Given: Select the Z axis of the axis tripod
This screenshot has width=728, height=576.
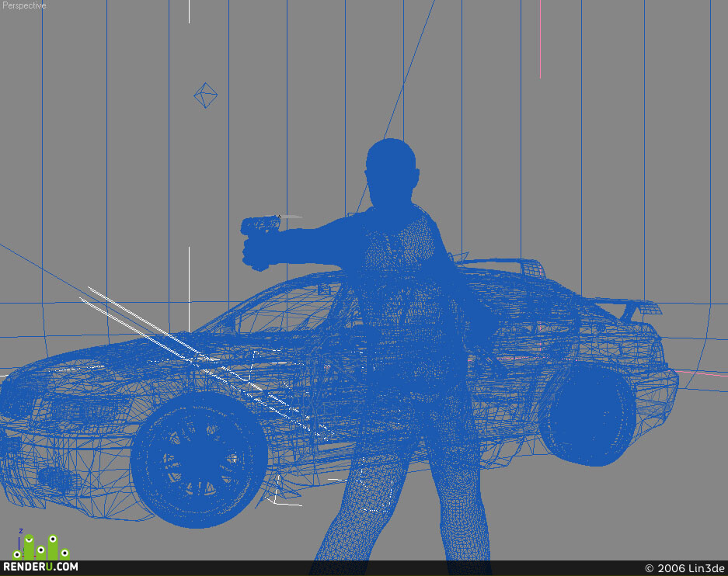Looking at the screenshot, I should [x=20, y=538].
